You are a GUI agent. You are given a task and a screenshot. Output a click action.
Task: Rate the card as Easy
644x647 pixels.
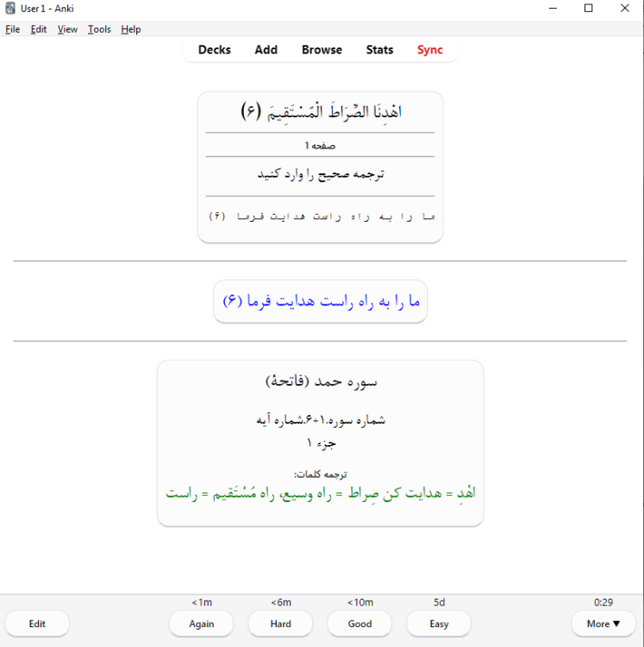pos(440,624)
